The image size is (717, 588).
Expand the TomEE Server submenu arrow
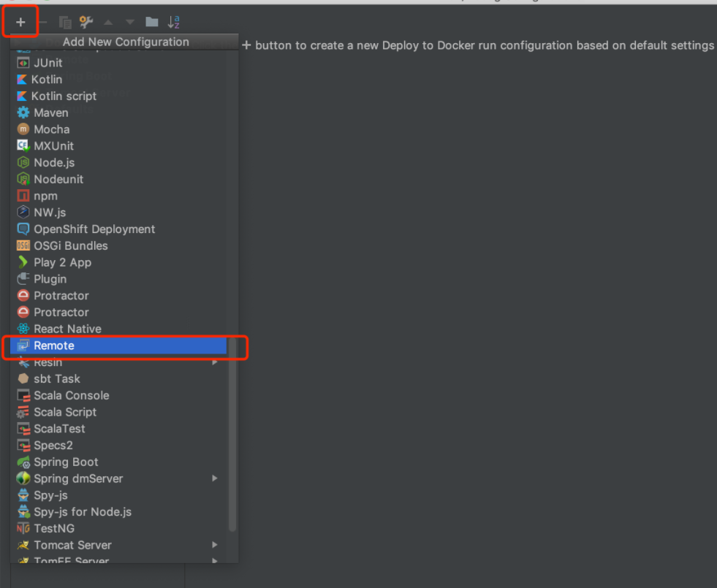(214, 560)
